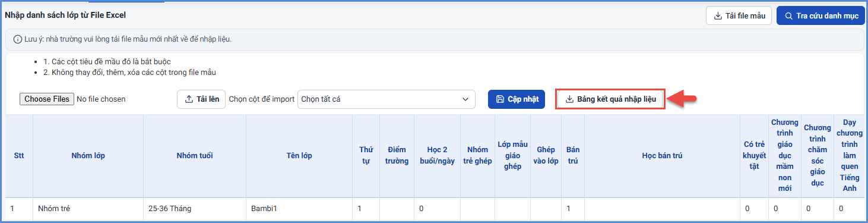Click Dạy chương trình làm quen Tiếng Anh header

click(x=849, y=156)
